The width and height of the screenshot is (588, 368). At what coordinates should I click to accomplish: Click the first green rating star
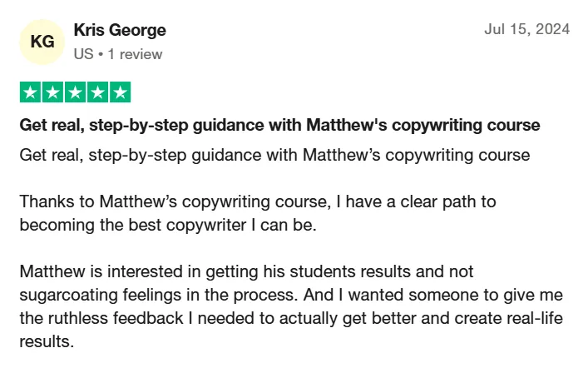(31, 92)
